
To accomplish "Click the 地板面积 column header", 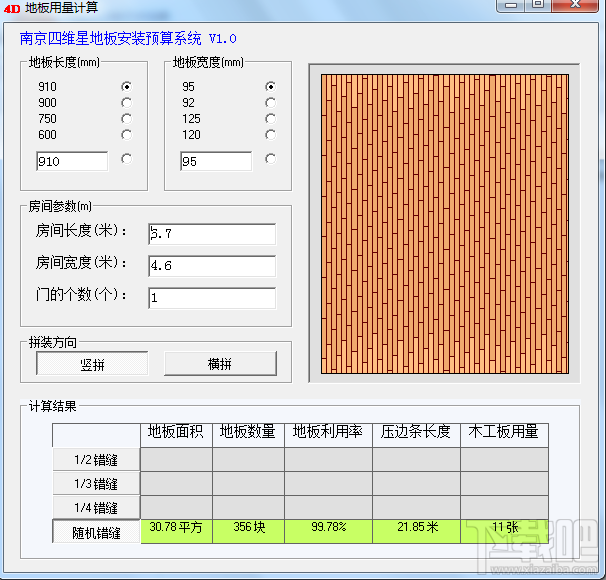I will coord(176,435).
